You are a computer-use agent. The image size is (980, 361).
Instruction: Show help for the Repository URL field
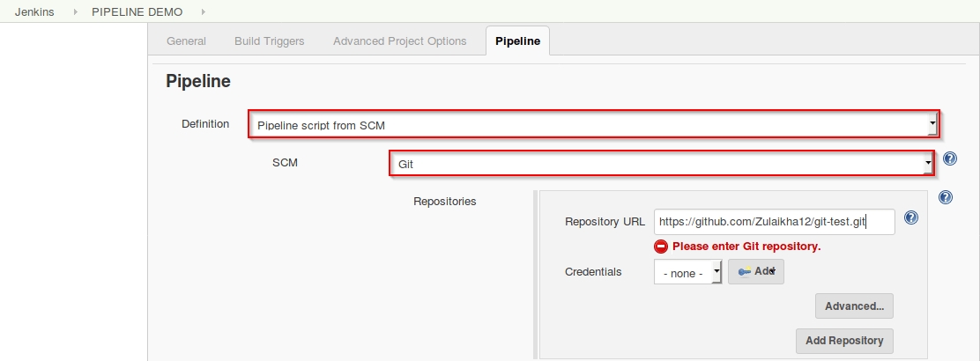coord(911,217)
